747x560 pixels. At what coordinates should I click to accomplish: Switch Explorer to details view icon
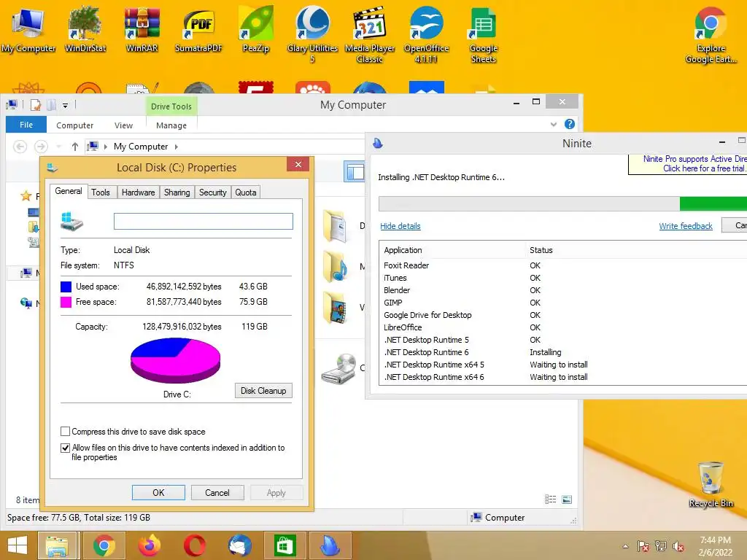tap(550, 499)
